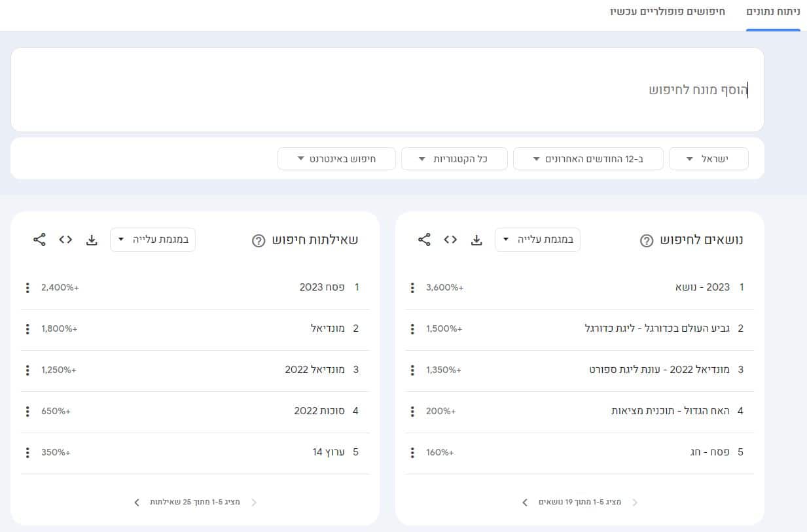Download search queries data as CSV
Viewport: 807px width, 532px height.
(x=92, y=240)
